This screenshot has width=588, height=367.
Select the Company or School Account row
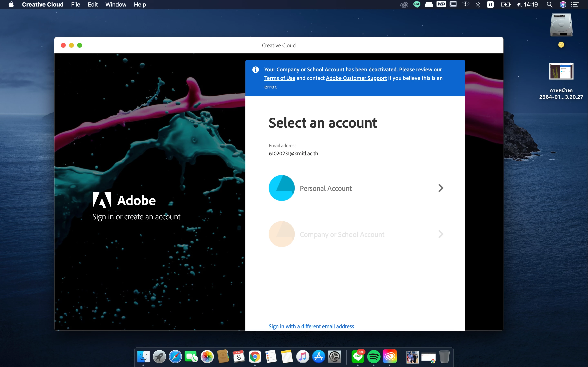tap(342, 234)
